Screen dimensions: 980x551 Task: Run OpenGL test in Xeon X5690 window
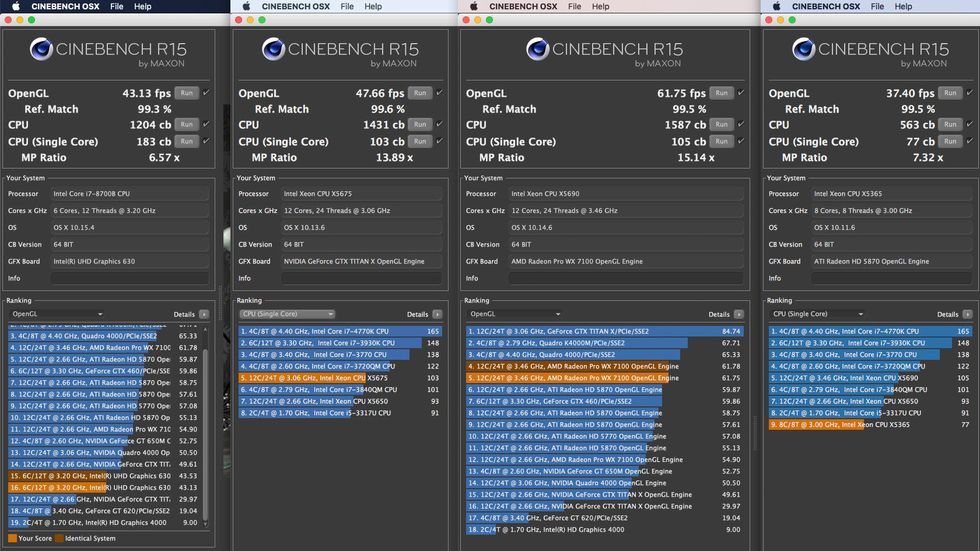click(x=722, y=93)
